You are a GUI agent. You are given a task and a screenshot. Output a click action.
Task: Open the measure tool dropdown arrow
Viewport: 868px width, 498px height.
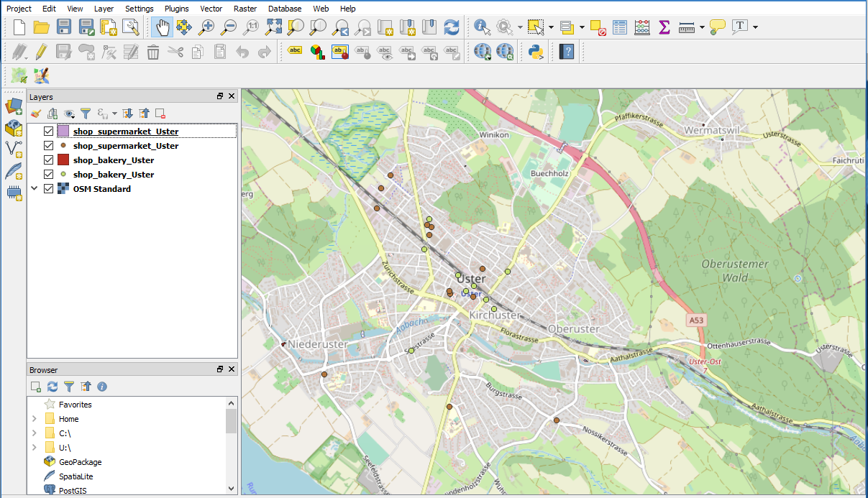pyautogui.click(x=702, y=28)
